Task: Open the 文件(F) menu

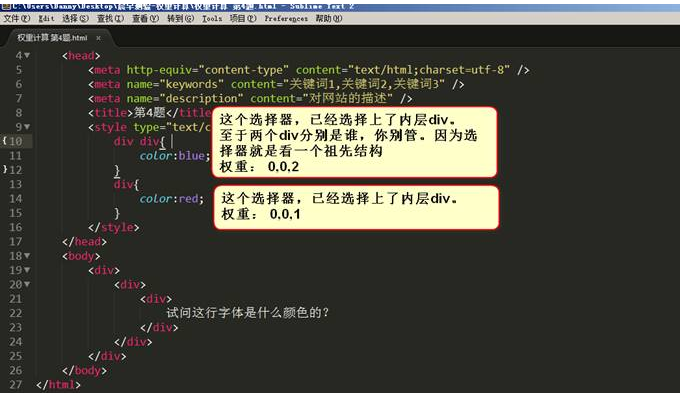Action: pyautogui.click(x=17, y=18)
